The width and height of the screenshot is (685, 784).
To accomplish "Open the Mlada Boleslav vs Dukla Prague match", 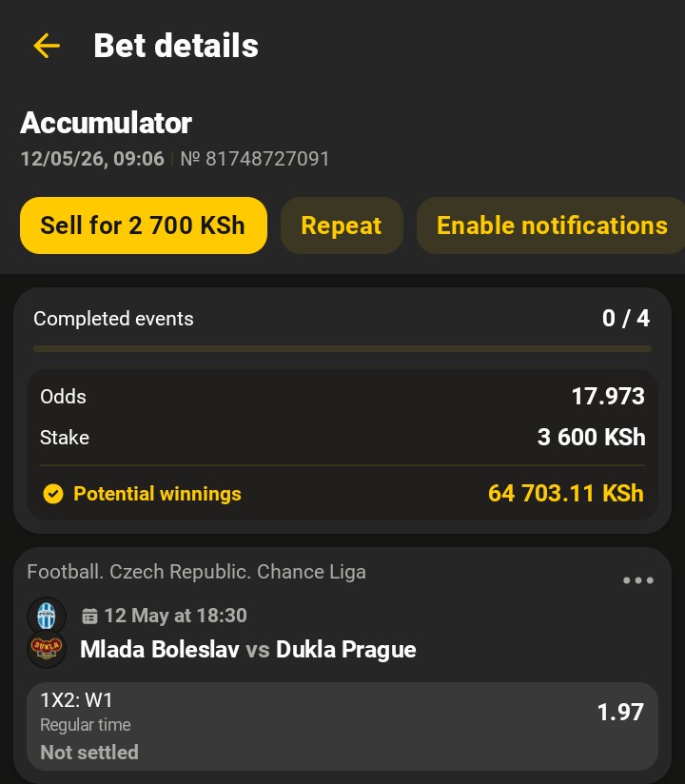I will point(248,650).
